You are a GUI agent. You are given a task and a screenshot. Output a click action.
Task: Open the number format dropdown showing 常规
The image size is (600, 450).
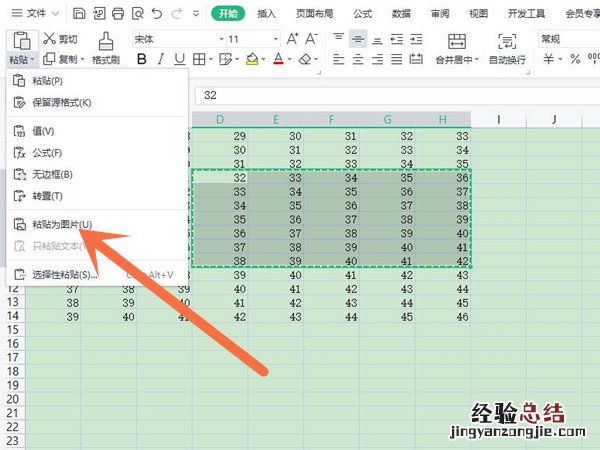[565, 38]
